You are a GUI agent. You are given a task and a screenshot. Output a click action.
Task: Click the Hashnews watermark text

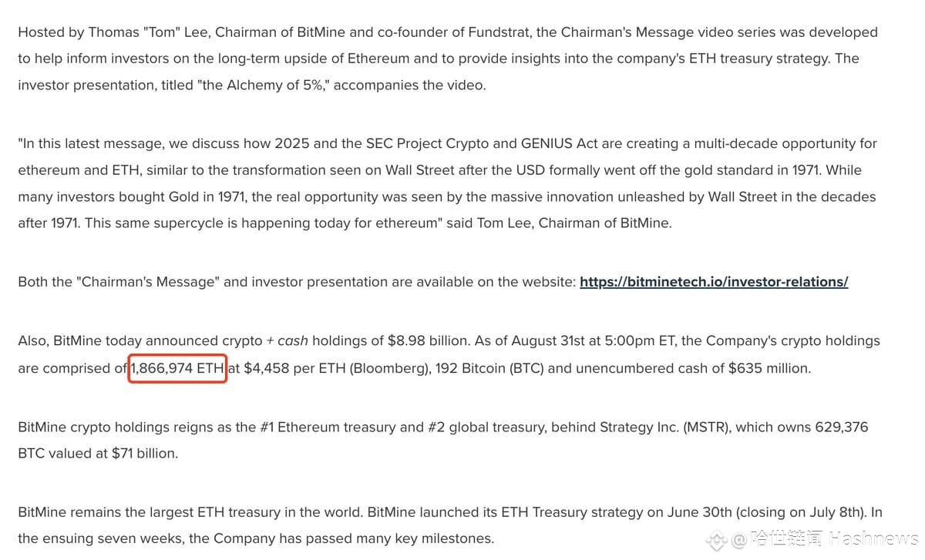coord(824,539)
